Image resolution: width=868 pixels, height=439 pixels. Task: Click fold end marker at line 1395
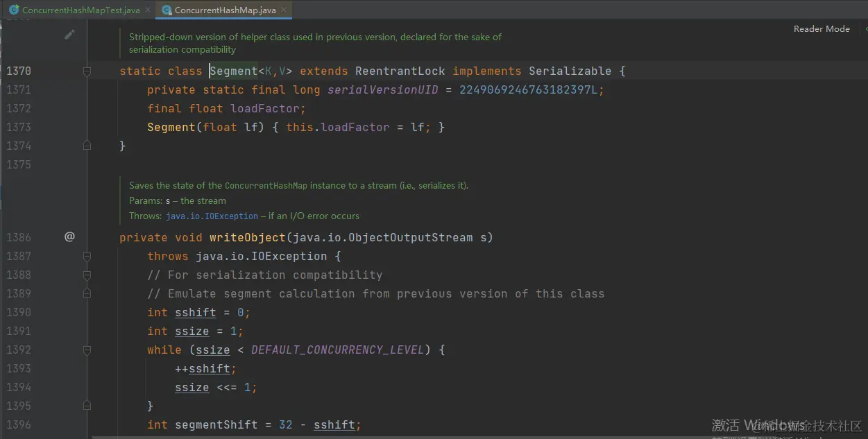pyautogui.click(x=87, y=406)
